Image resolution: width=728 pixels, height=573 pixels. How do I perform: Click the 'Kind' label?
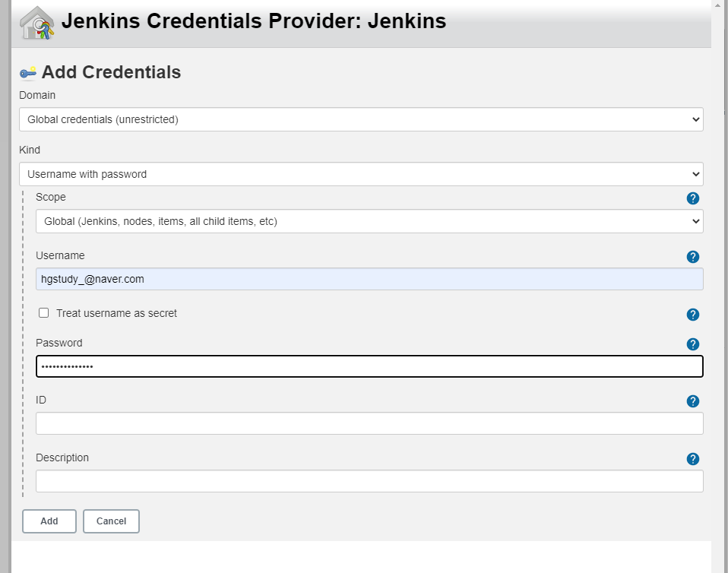[30, 150]
